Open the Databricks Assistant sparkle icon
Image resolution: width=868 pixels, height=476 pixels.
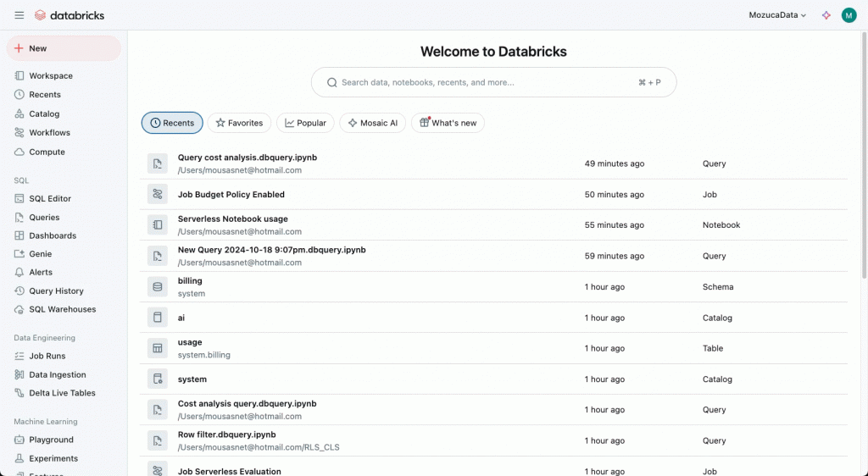826,15
